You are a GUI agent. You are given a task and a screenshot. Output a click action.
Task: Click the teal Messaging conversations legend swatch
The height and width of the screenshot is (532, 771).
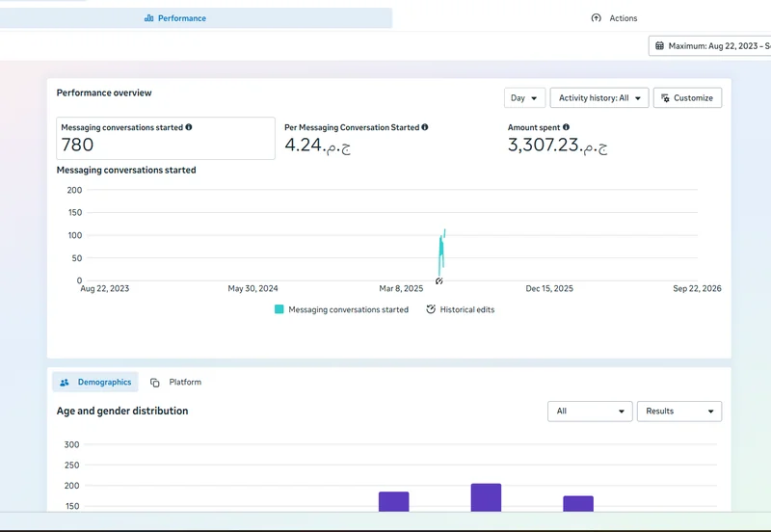coord(279,309)
